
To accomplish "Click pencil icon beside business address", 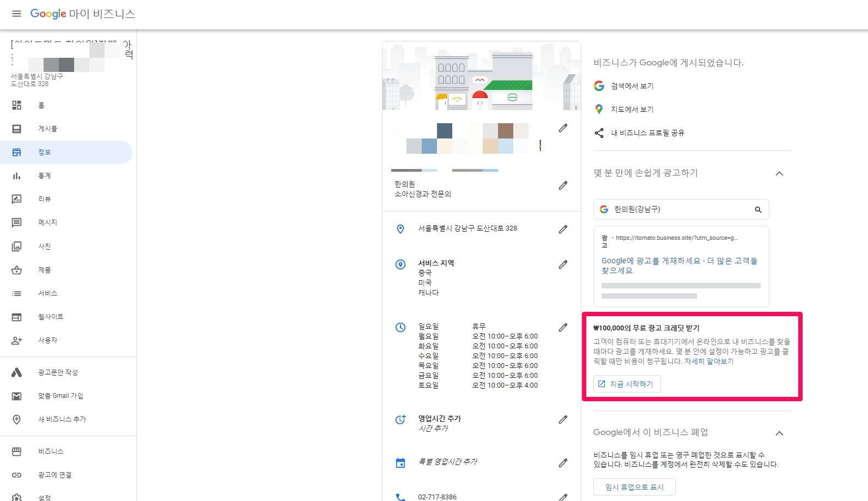I will [x=563, y=230].
